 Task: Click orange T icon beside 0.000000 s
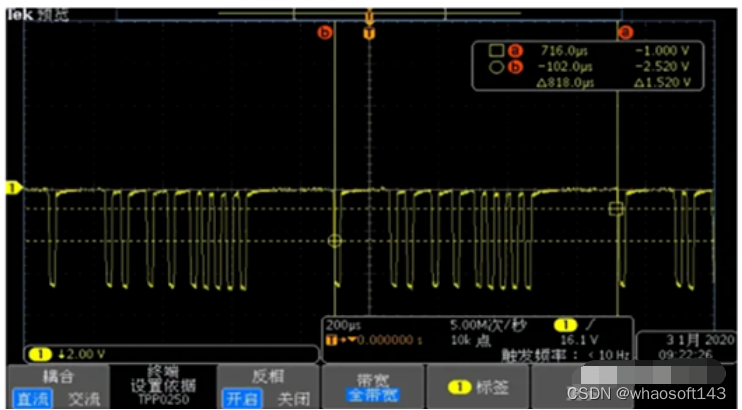[x=332, y=340]
